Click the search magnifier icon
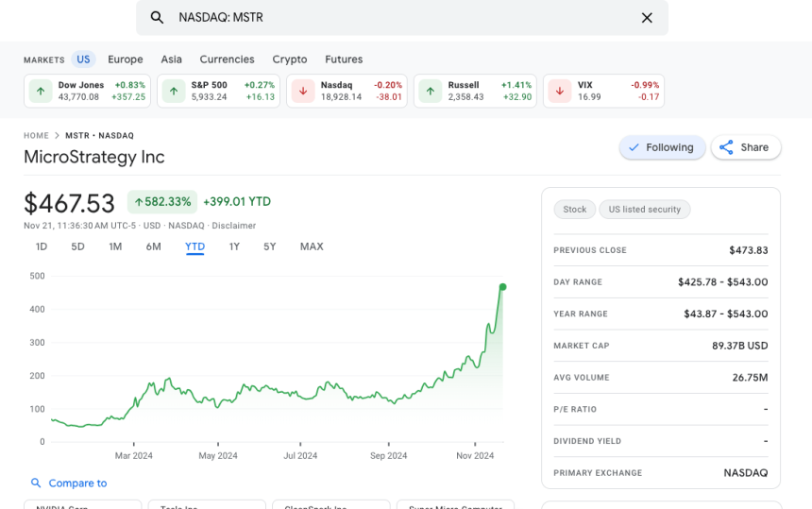 click(157, 17)
